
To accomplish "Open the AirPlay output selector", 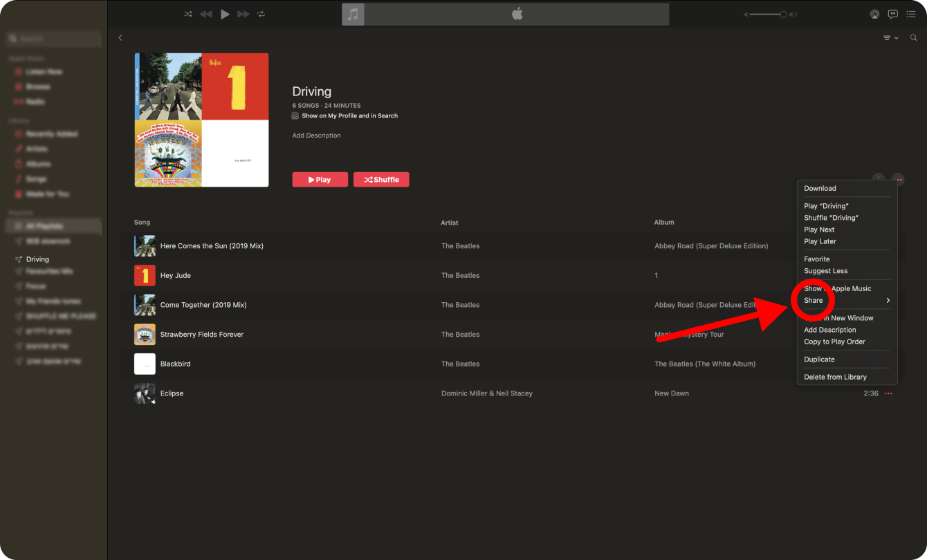I will pos(874,14).
